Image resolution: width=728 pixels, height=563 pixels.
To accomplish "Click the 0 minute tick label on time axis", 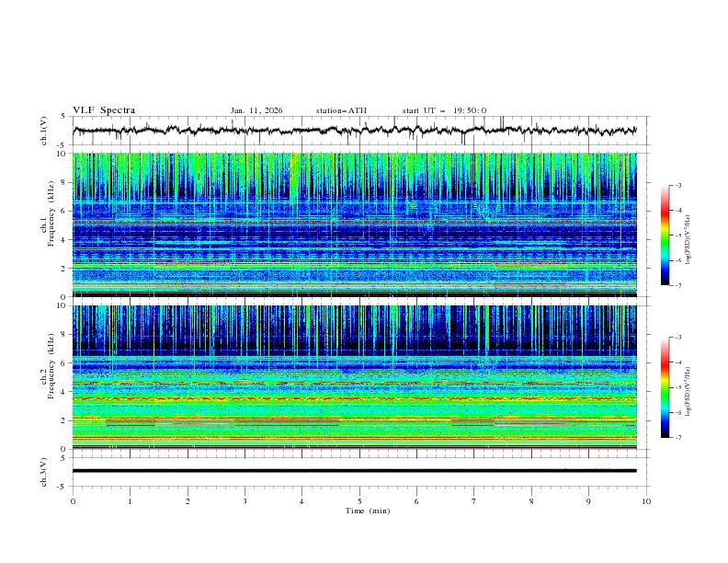I will pyautogui.click(x=74, y=501).
